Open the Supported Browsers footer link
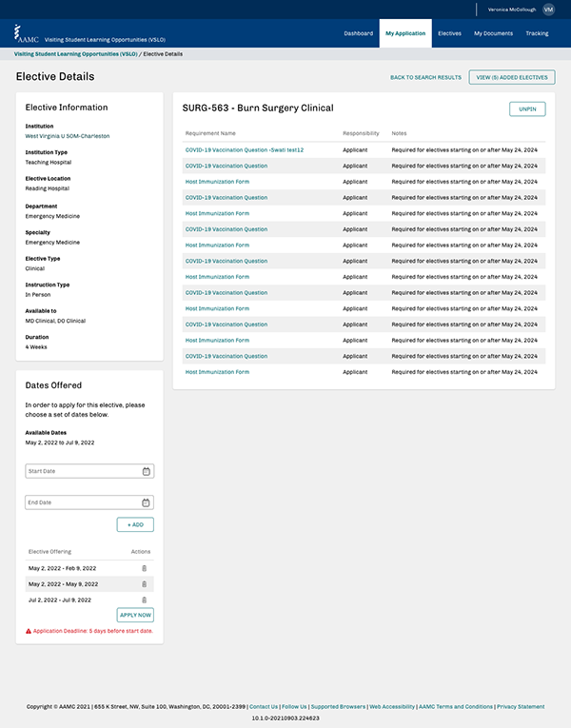 (x=338, y=707)
